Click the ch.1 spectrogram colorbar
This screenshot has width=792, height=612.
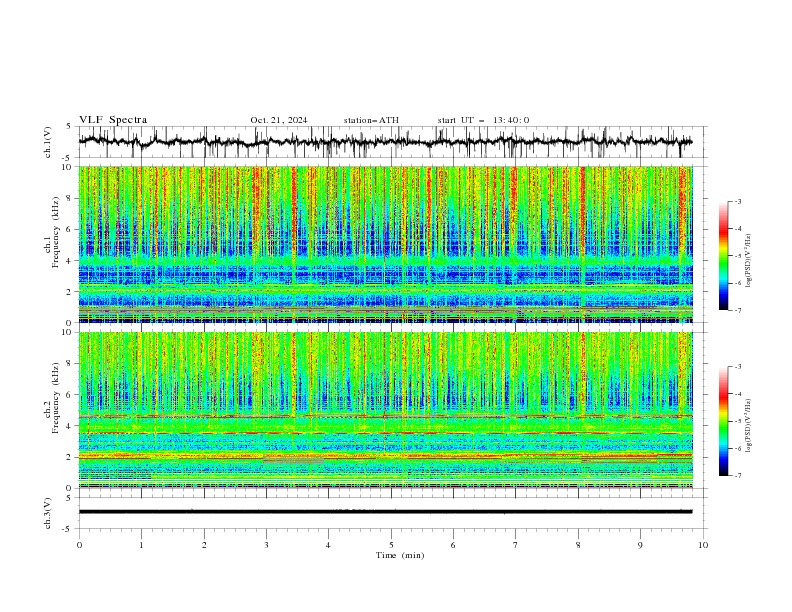pyautogui.click(x=723, y=256)
